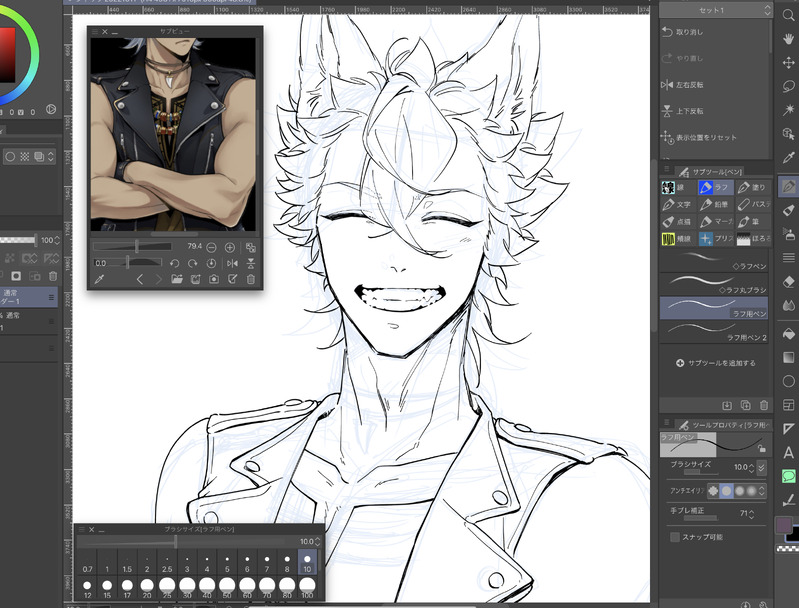
Task: Delete the current Sub View image
Action: [250, 279]
